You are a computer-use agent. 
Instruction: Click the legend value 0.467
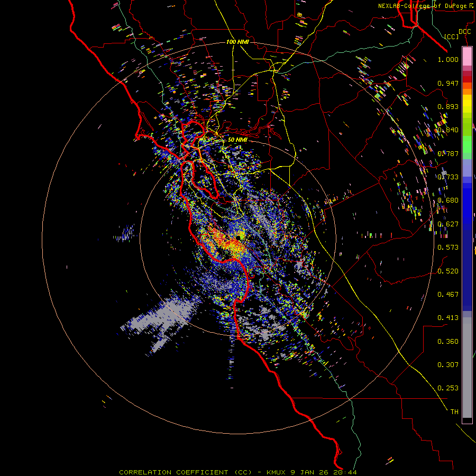point(448,294)
